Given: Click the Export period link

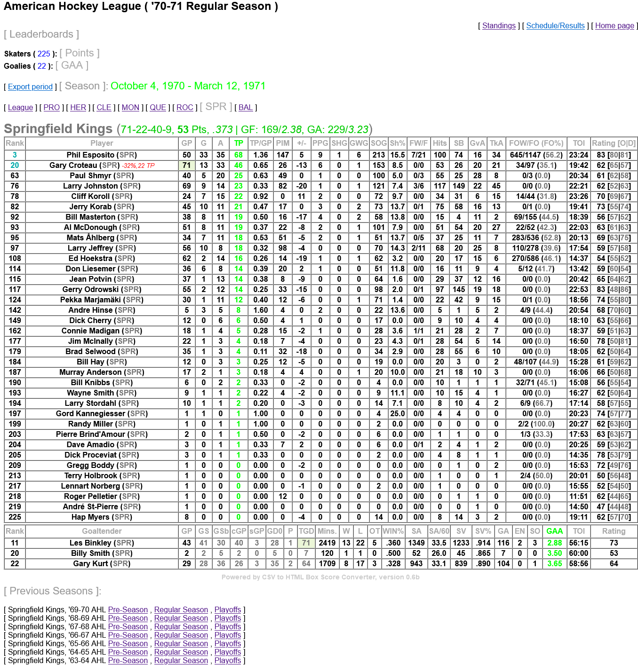Looking at the screenshot, I should 30,87.
